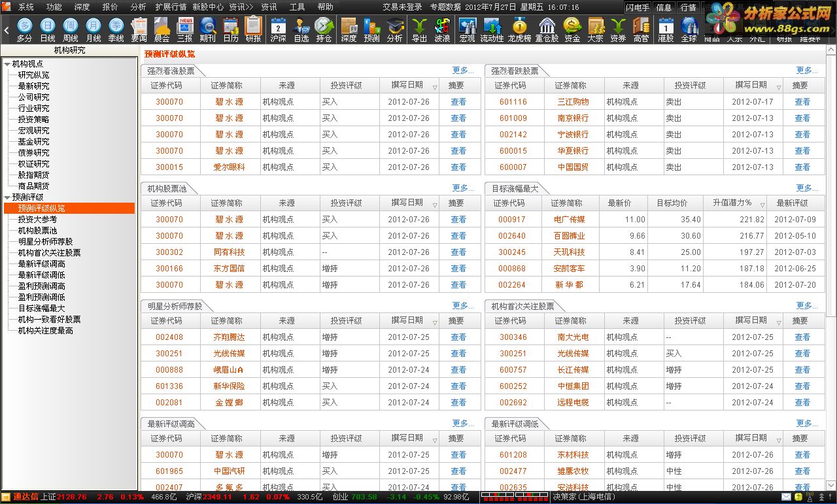Switch to 日线 daily chart icon
This screenshot has width=837, height=504.
48,29
